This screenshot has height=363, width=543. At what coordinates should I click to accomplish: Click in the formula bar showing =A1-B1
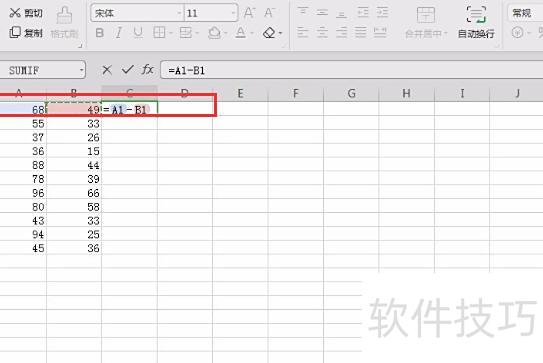[x=351, y=70]
